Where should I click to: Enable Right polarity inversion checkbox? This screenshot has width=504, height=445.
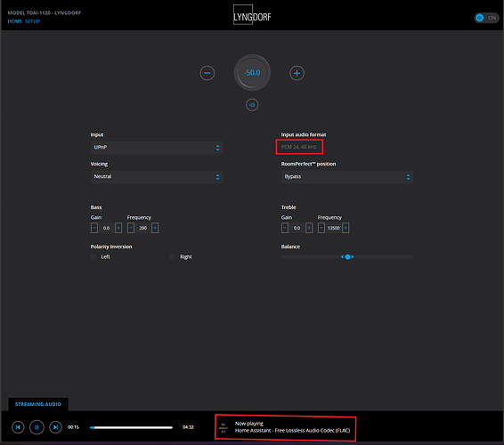pyautogui.click(x=173, y=256)
